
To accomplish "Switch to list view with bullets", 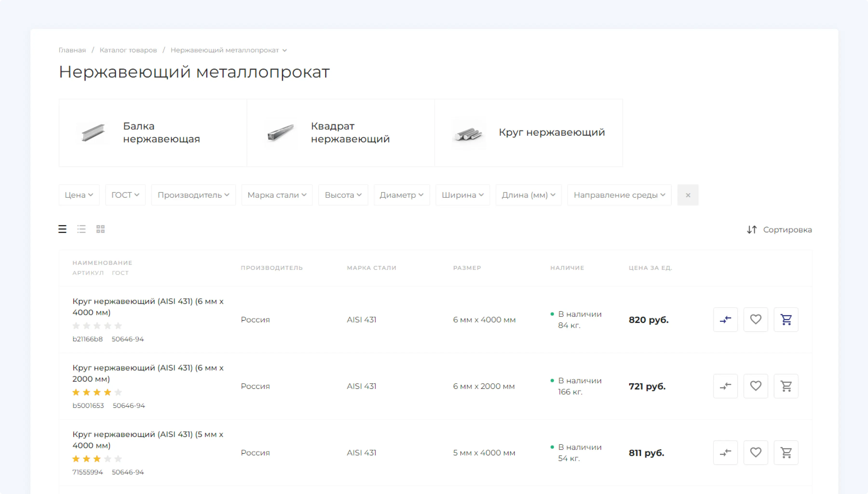I will point(81,229).
